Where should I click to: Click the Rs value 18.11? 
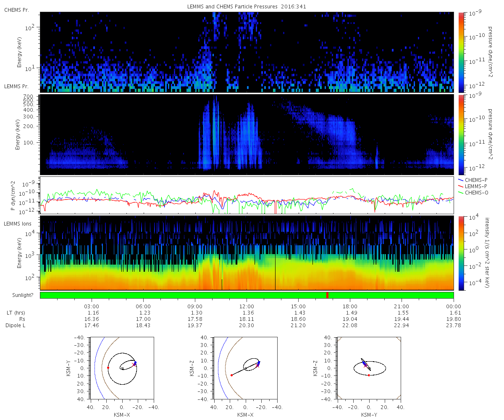point(247,319)
